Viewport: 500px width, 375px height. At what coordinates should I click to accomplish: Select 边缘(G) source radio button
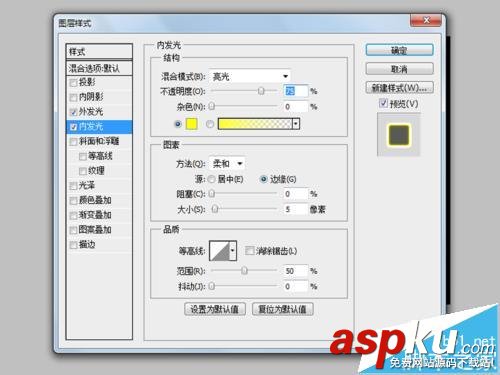263,179
